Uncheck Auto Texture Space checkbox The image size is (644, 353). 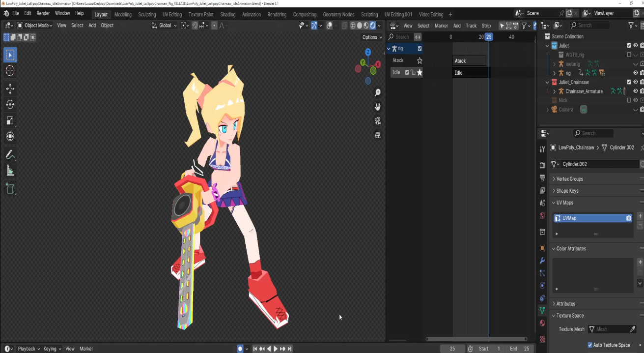[590, 345]
